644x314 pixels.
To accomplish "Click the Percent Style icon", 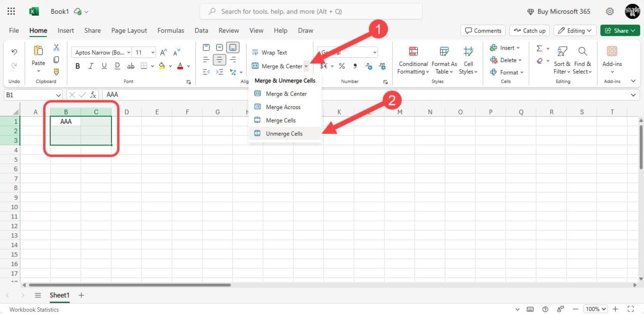I will click(342, 66).
